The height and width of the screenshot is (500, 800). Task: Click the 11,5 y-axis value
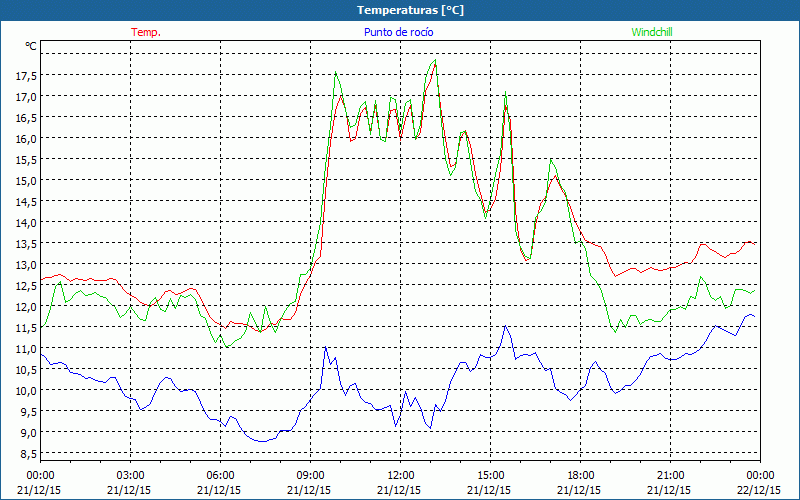(x=26, y=328)
